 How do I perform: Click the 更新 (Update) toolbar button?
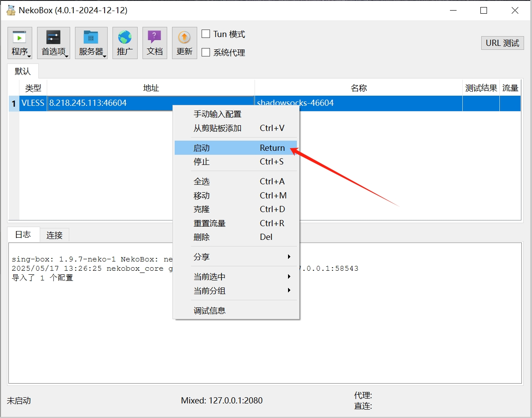pos(184,43)
